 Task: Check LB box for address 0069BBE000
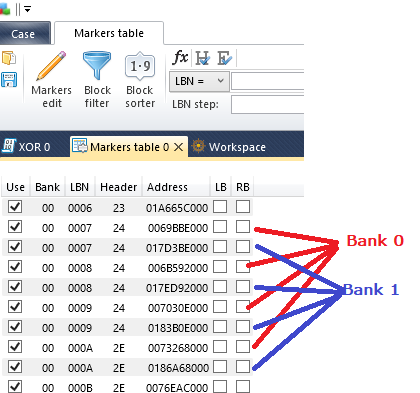[220, 227]
